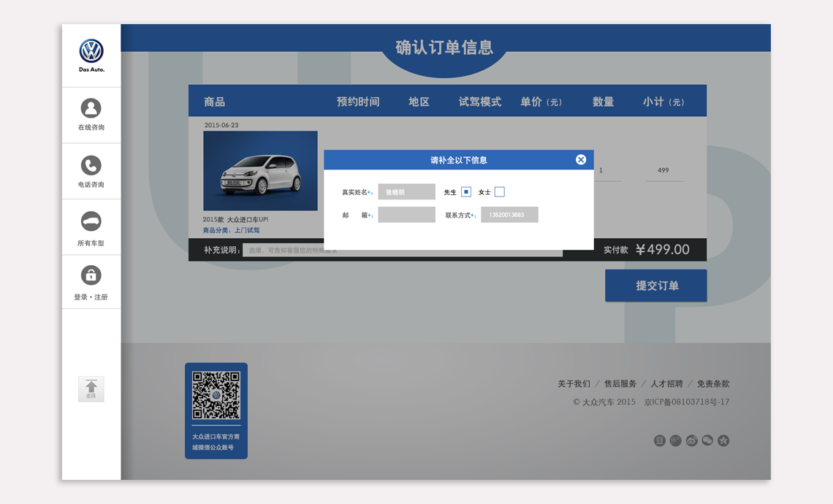This screenshot has width=833, height=504.
Task: Check the 女士 checkbox
Action: point(500,192)
